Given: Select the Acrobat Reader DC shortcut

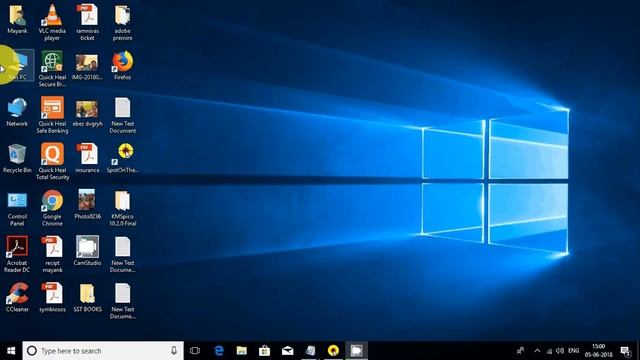Looking at the screenshot, I should pos(17,255).
